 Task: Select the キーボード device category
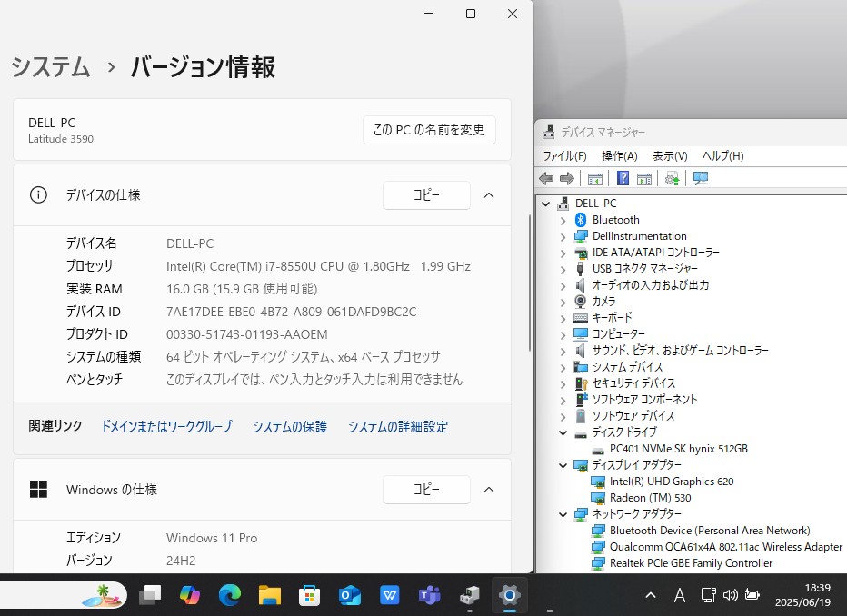(x=612, y=317)
